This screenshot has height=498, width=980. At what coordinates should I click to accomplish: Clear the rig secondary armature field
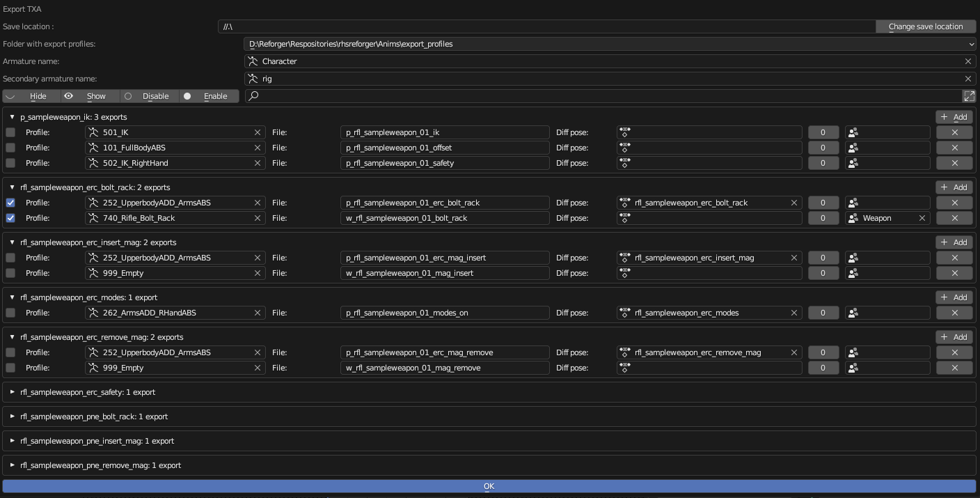click(967, 79)
